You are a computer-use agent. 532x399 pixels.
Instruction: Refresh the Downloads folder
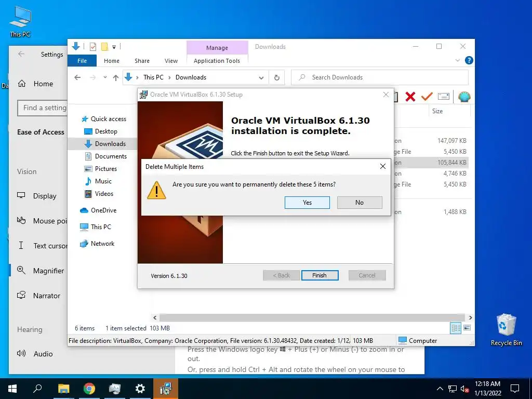click(x=277, y=78)
